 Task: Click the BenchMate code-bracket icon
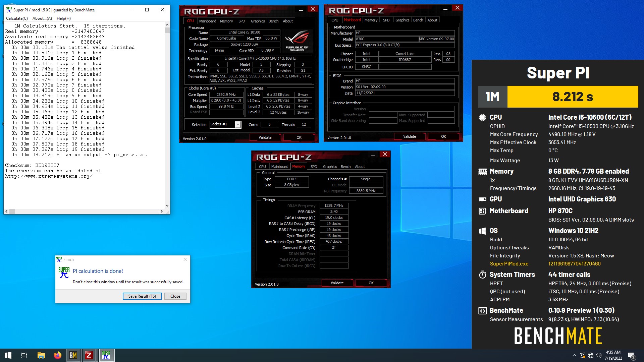point(482,311)
